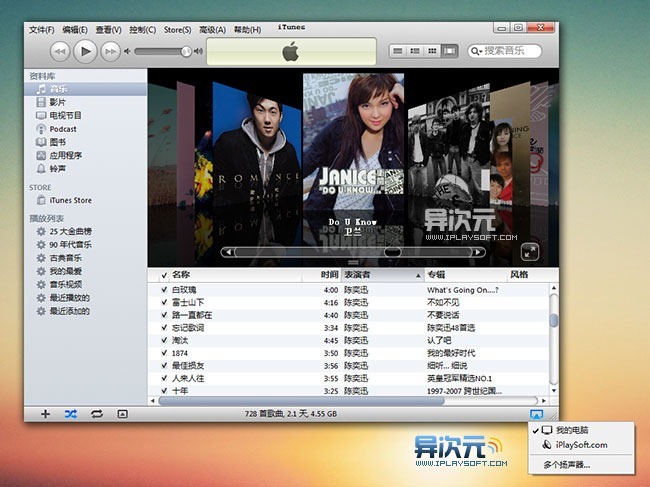Toggle the header checkmark column
This screenshot has width=650, height=487.
click(164, 275)
